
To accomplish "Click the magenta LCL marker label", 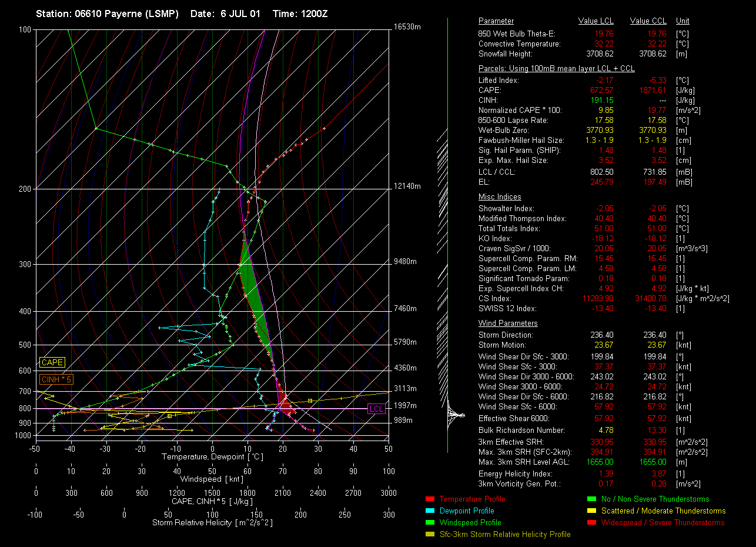I will point(376,409).
